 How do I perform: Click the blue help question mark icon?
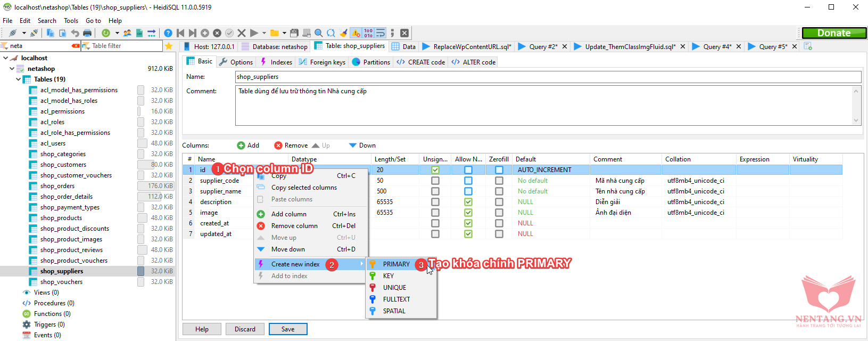168,33
